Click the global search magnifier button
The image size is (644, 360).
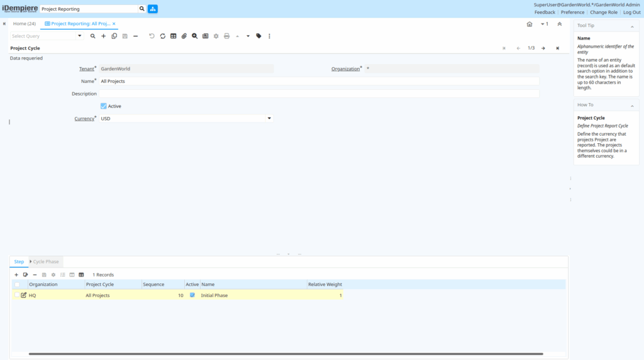[142, 9]
